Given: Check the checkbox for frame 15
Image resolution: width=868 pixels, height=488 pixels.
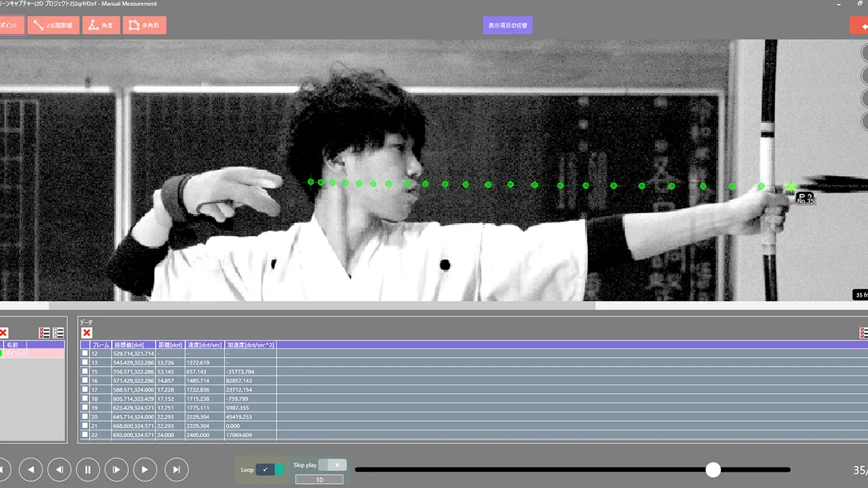Looking at the screenshot, I should pos(85,371).
